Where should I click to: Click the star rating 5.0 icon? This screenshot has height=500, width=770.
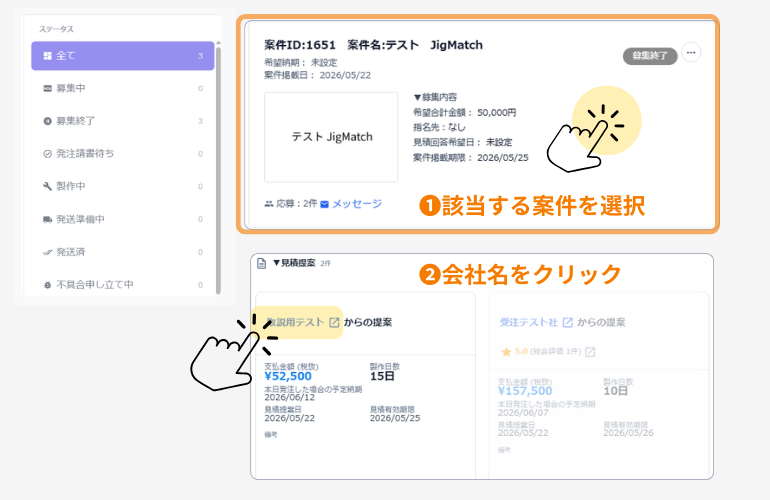506,352
